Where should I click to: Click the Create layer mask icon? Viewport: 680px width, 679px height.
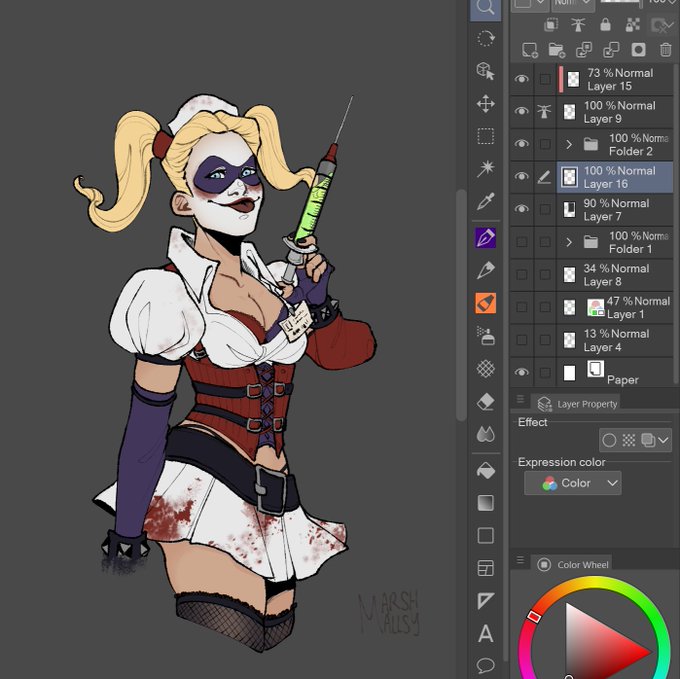638,50
